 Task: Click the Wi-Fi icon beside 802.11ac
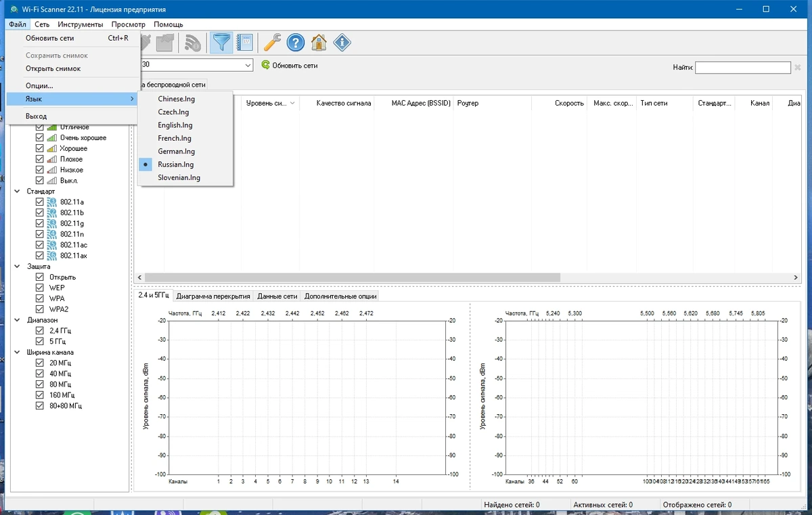click(52, 245)
